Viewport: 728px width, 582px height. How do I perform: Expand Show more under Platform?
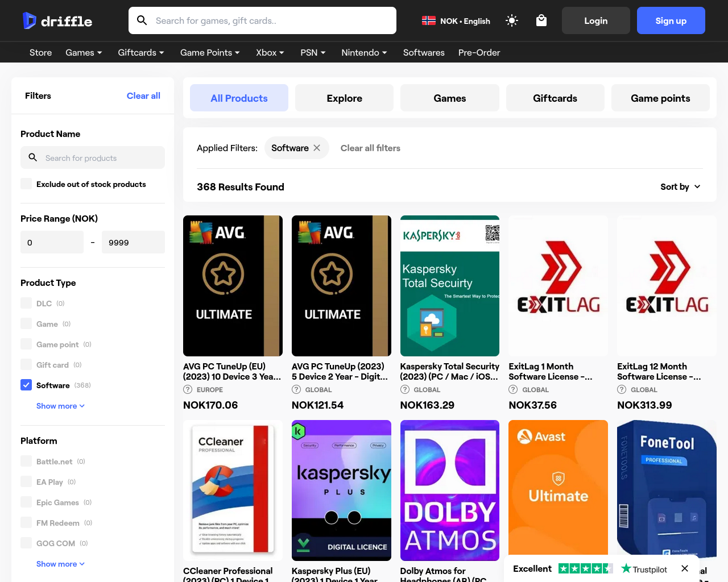coord(60,564)
